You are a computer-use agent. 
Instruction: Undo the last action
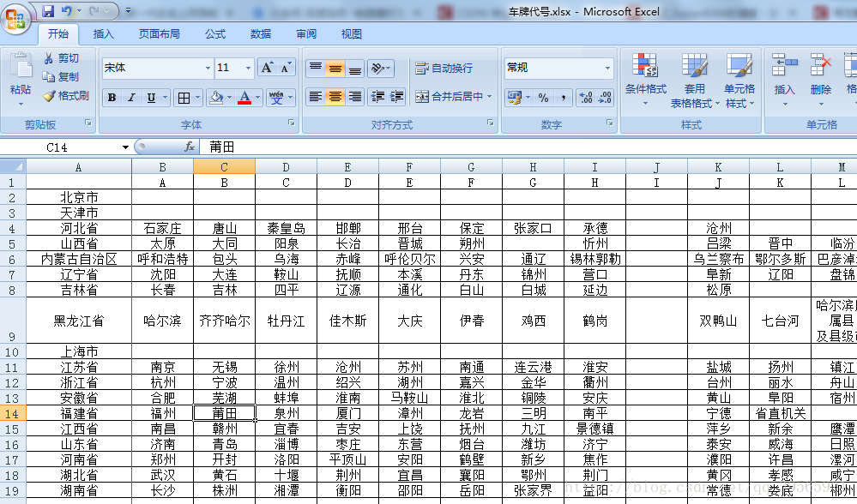[66, 11]
